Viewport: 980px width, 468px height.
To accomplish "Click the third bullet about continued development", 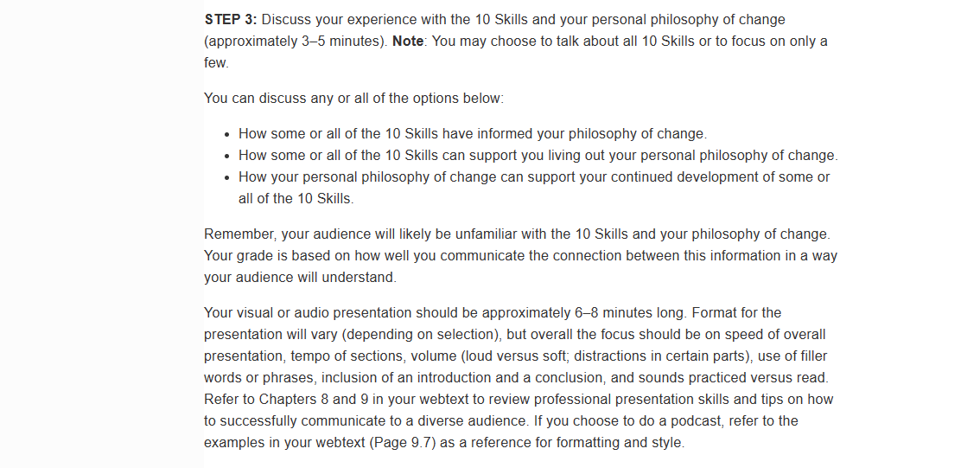I will [x=534, y=188].
